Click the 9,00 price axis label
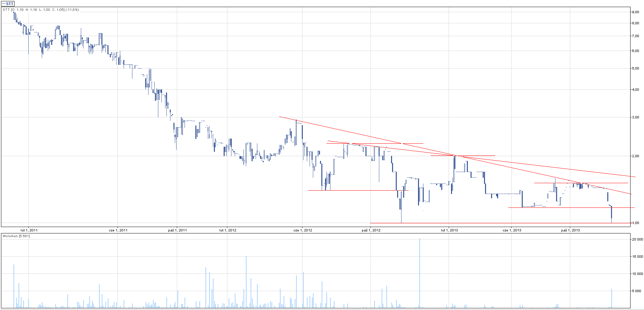The image size is (644, 310). (x=635, y=12)
